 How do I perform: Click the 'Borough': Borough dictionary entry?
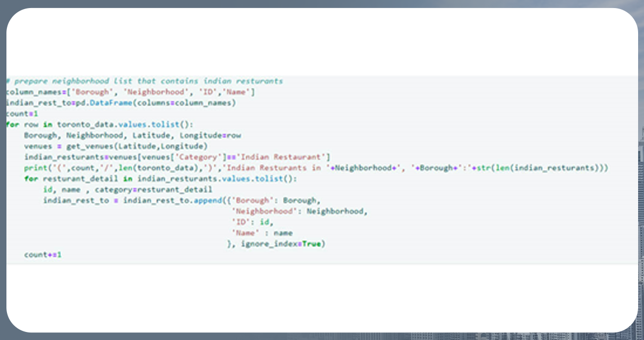[x=275, y=200]
